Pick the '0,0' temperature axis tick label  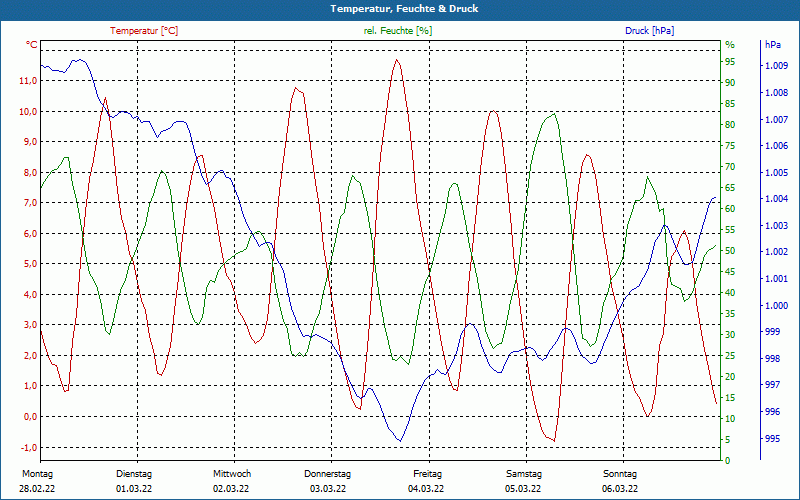click(x=31, y=416)
